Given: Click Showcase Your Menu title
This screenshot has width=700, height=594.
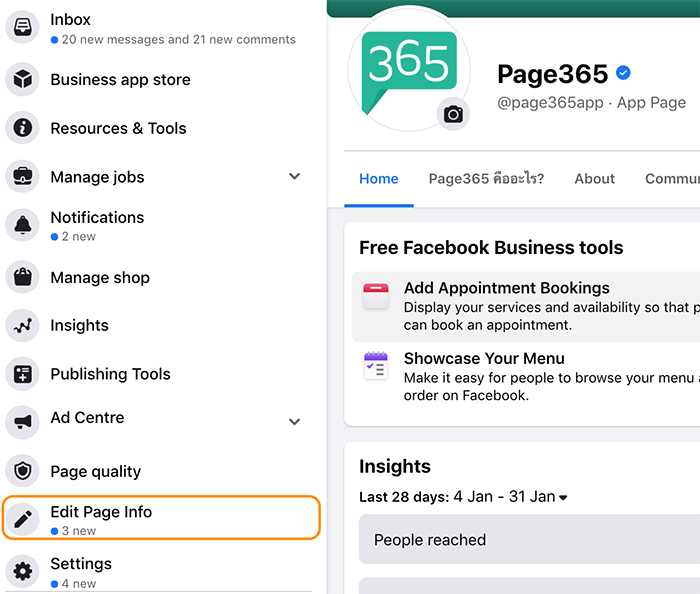Looking at the screenshot, I should point(484,358).
